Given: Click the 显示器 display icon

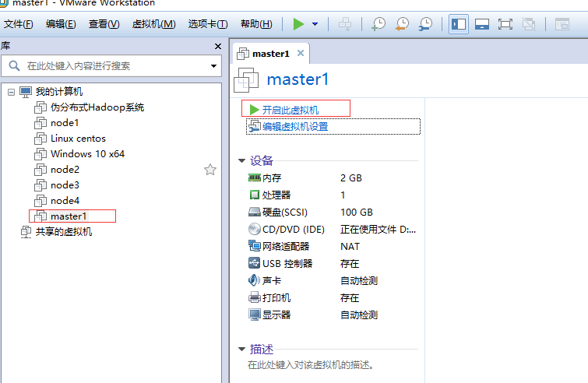Looking at the screenshot, I should click(254, 314).
